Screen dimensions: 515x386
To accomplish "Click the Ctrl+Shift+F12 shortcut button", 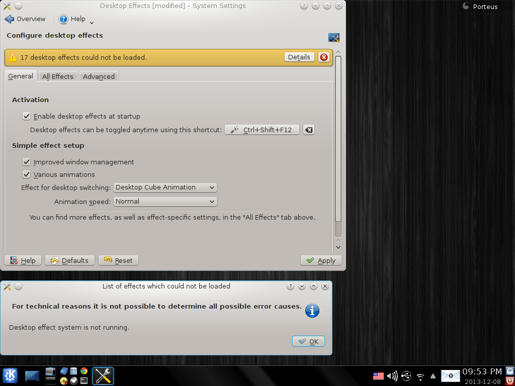I will tap(262, 130).
